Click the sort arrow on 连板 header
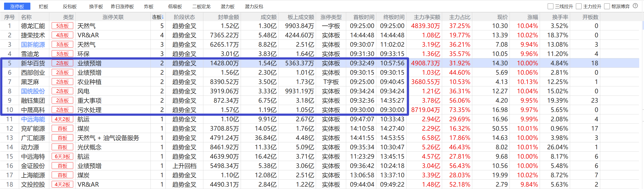Viewport: 644px width, 189px height. coord(163,17)
